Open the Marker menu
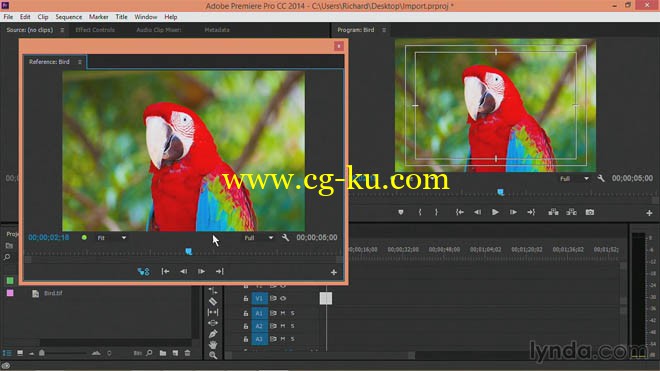The height and width of the screenshot is (371, 660). tap(98, 17)
